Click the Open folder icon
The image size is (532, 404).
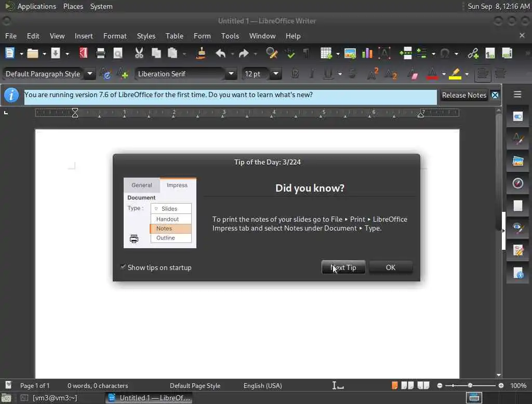(33, 53)
